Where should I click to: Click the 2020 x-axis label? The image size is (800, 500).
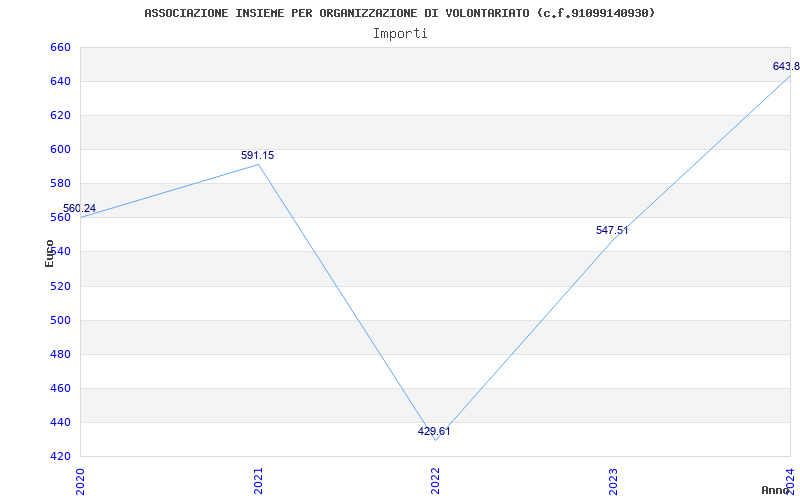(80, 481)
